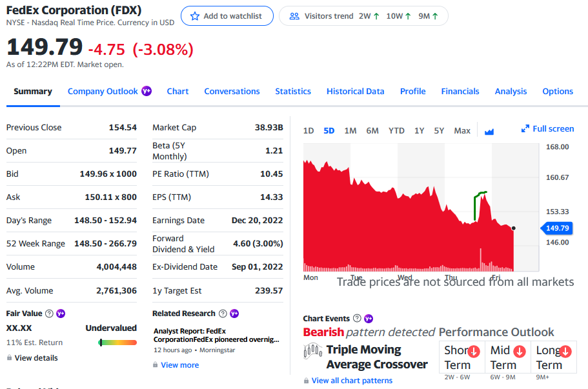Set chart range to 1Y
The height and width of the screenshot is (389, 588).
click(x=420, y=131)
